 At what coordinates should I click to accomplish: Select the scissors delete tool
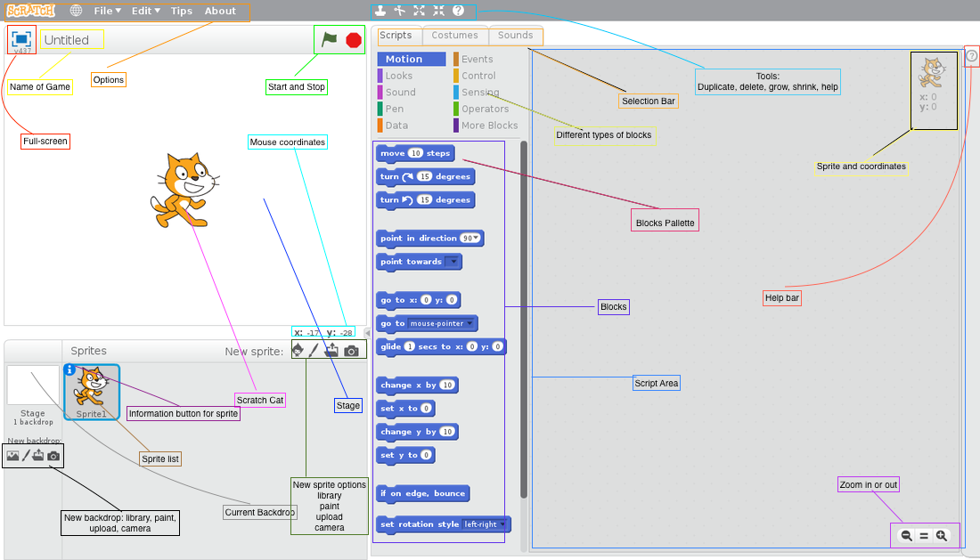click(399, 11)
